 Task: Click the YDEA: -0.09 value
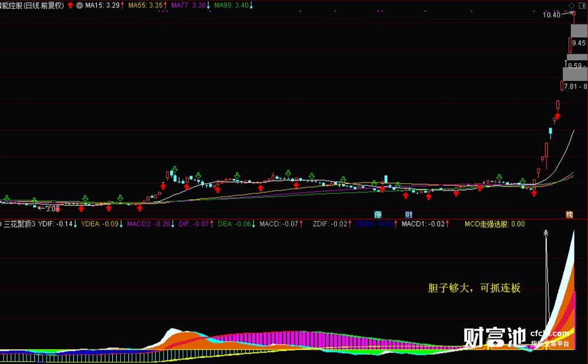100,224
